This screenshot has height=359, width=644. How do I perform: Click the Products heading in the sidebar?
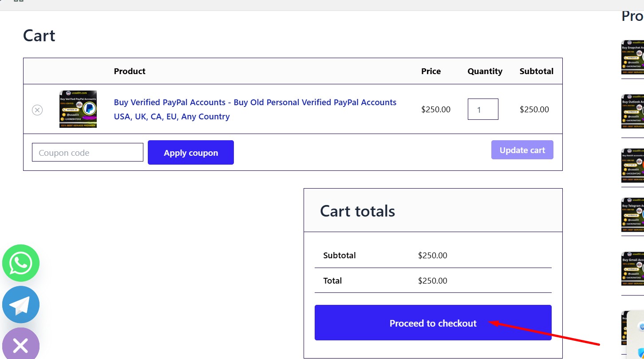tap(632, 16)
